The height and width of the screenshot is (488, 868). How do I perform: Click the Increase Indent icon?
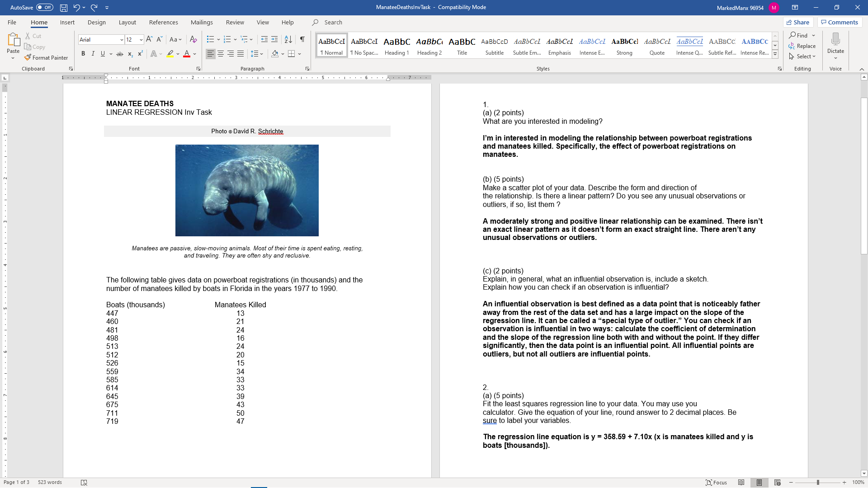[274, 39]
